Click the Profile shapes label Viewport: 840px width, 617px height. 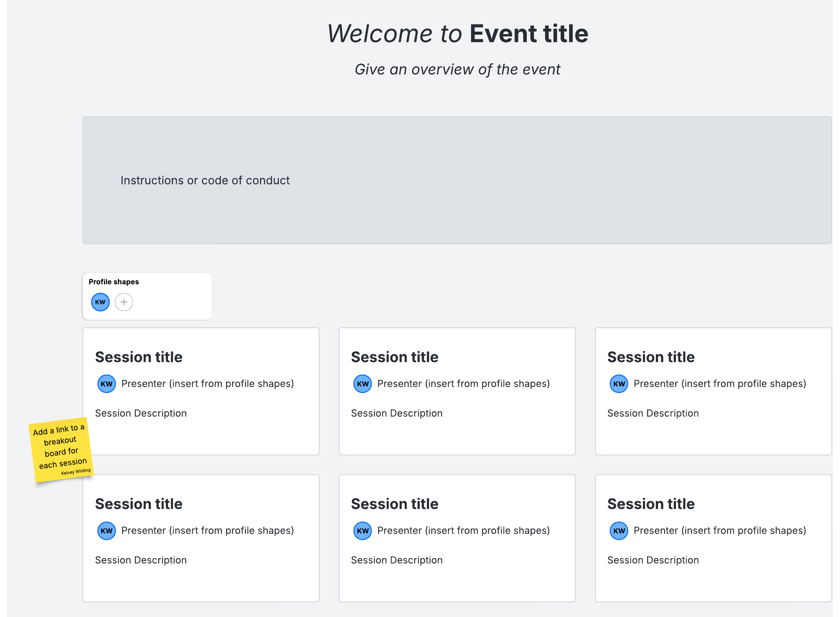113,282
